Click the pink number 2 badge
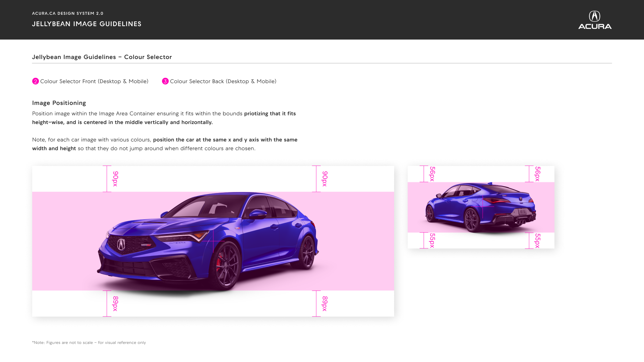The height and width of the screenshot is (362, 644). pos(36,81)
